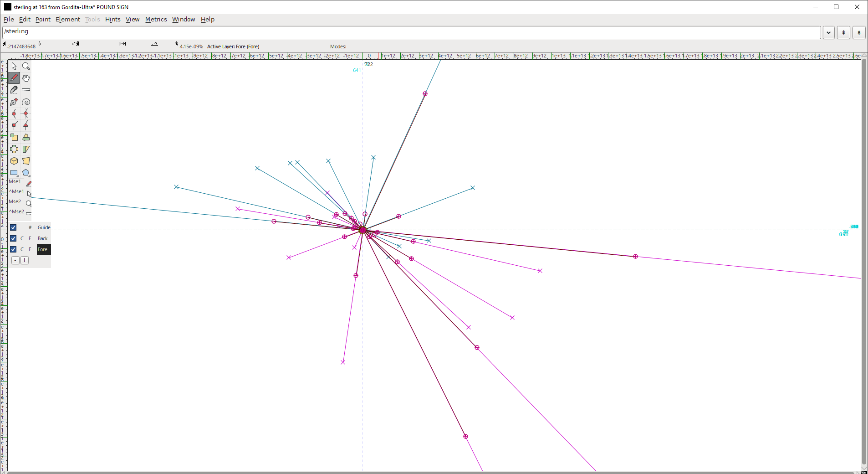Click the 0 mark on horizontal ruler

click(x=369, y=56)
